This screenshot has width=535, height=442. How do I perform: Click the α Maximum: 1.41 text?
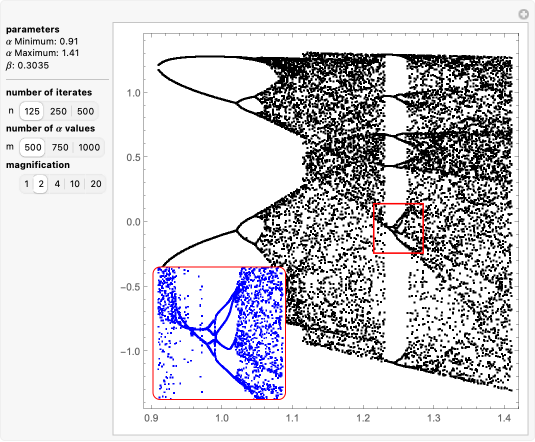point(43,53)
